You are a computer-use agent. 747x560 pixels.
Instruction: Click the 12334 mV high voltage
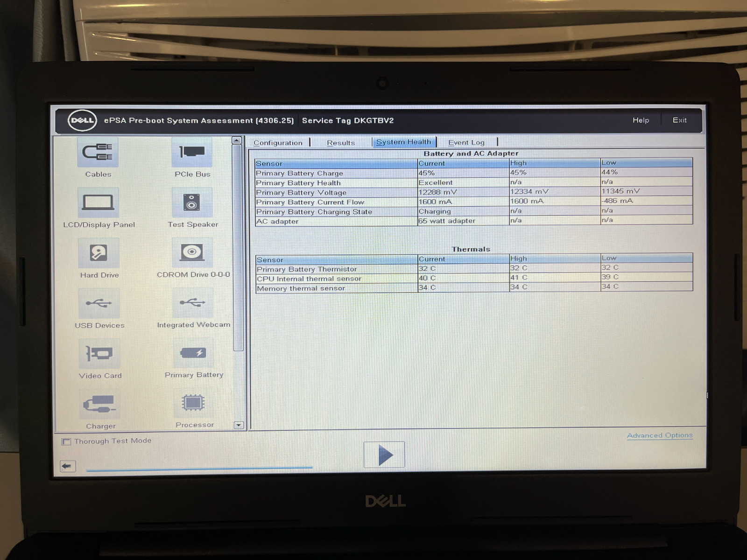pos(529,192)
